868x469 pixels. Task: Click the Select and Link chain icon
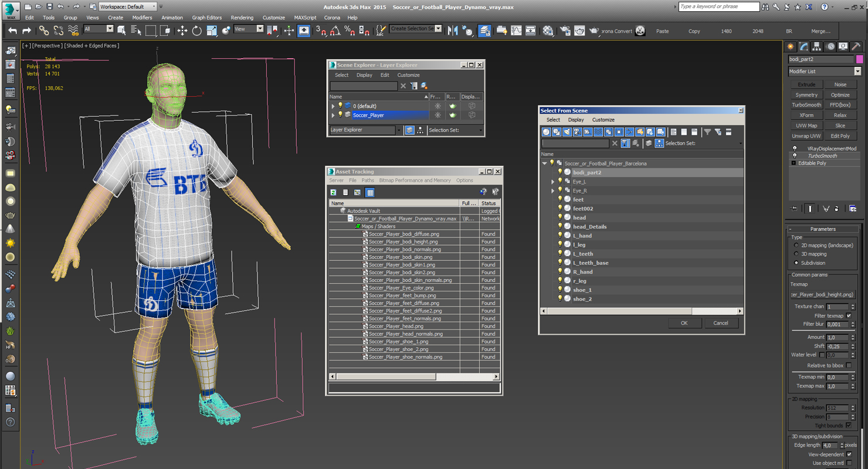[x=44, y=30]
